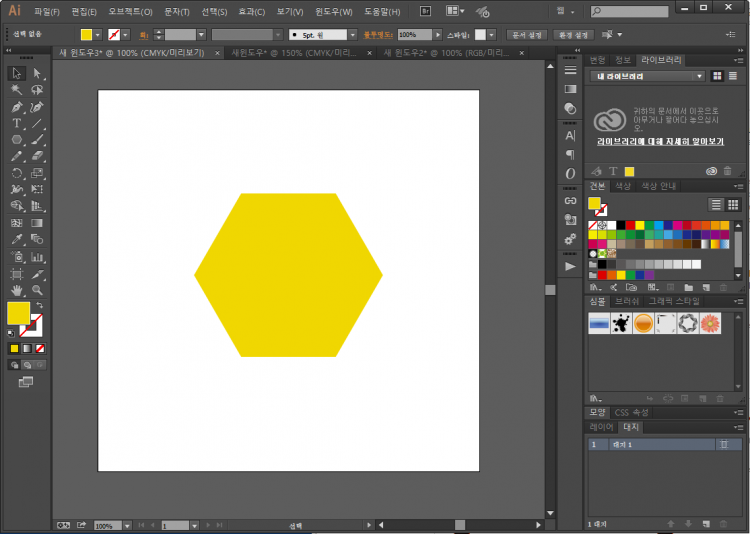Open the 오브젝트(O) menu
Viewport: 750px width, 534px height.
[130, 12]
